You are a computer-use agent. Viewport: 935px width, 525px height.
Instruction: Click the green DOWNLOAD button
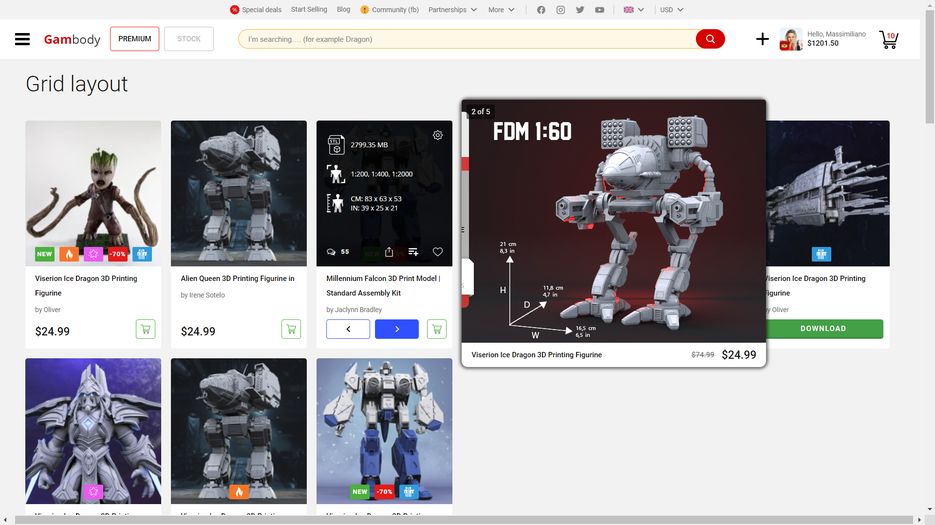tap(823, 329)
